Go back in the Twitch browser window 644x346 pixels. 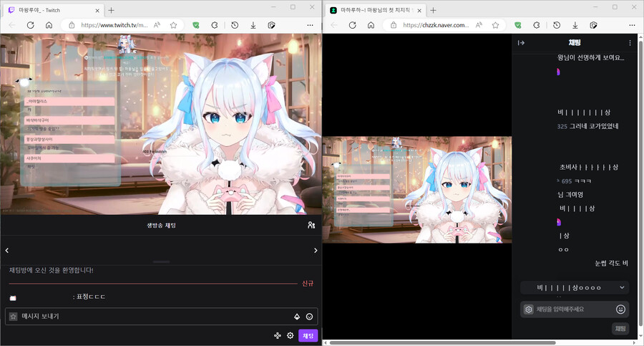click(12, 25)
